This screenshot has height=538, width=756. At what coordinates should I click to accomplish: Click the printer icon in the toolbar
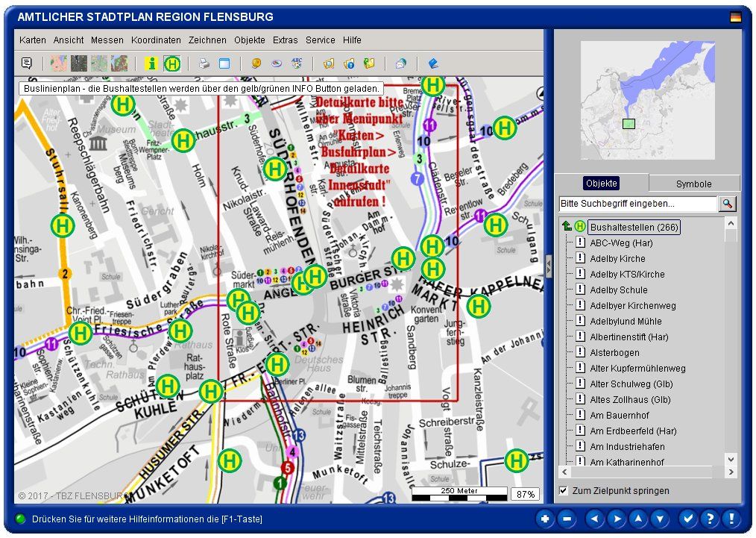[x=204, y=63]
